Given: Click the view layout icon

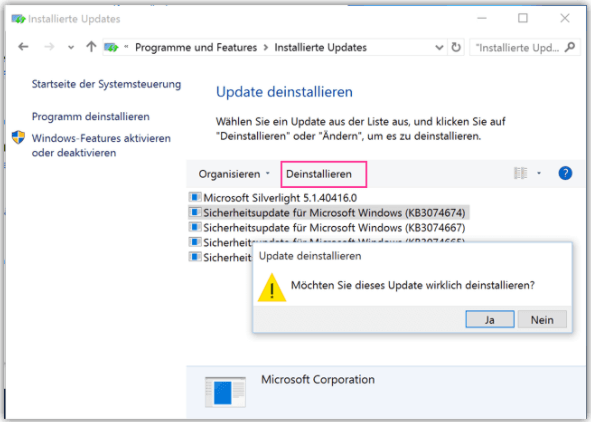Looking at the screenshot, I should [x=521, y=173].
